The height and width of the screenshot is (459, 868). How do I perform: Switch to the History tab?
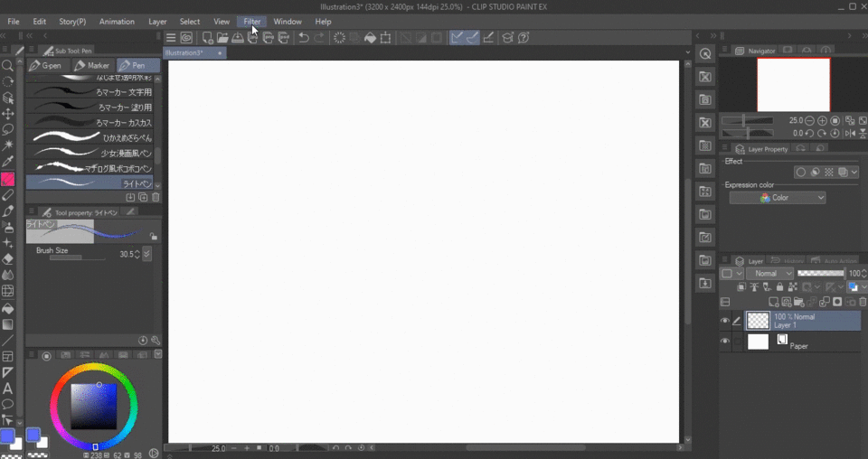click(788, 260)
